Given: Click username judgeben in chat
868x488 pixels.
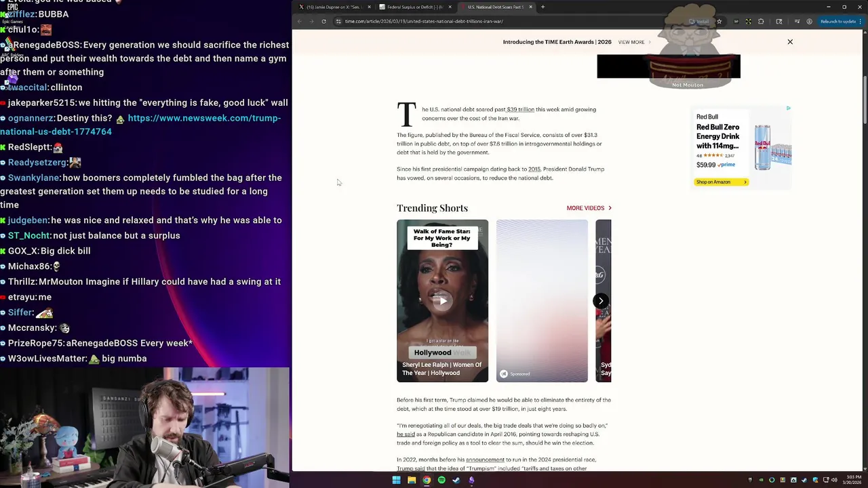Looking at the screenshot, I should pos(28,220).
